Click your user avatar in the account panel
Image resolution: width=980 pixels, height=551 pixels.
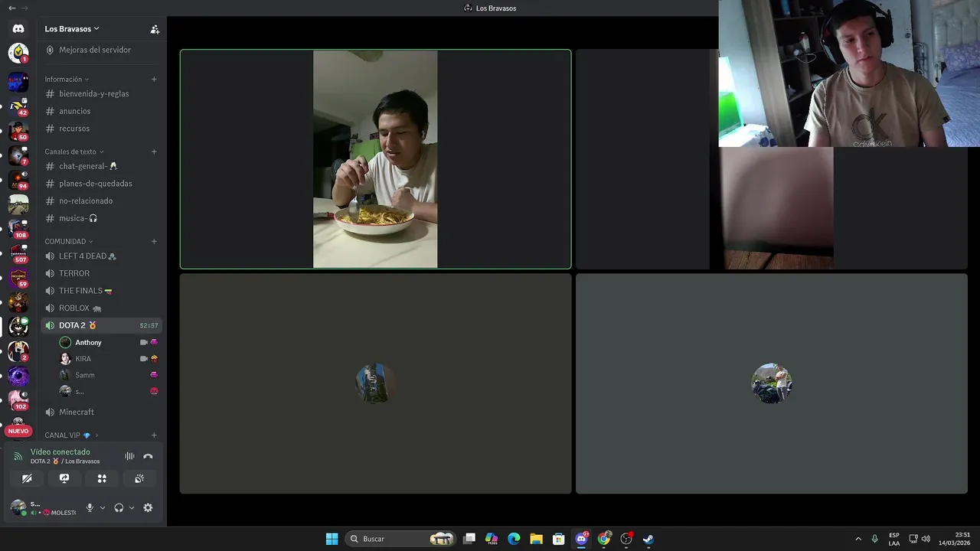[18, 507]
